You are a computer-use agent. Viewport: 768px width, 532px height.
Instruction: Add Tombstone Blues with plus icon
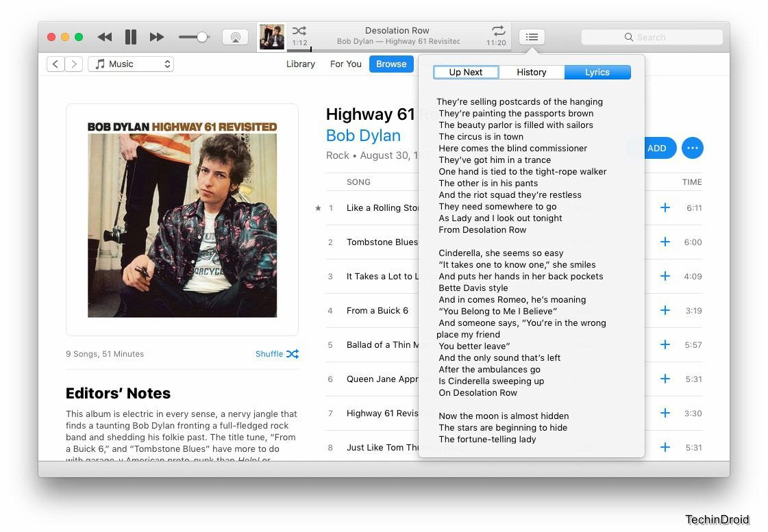click(x=665, y=242)
